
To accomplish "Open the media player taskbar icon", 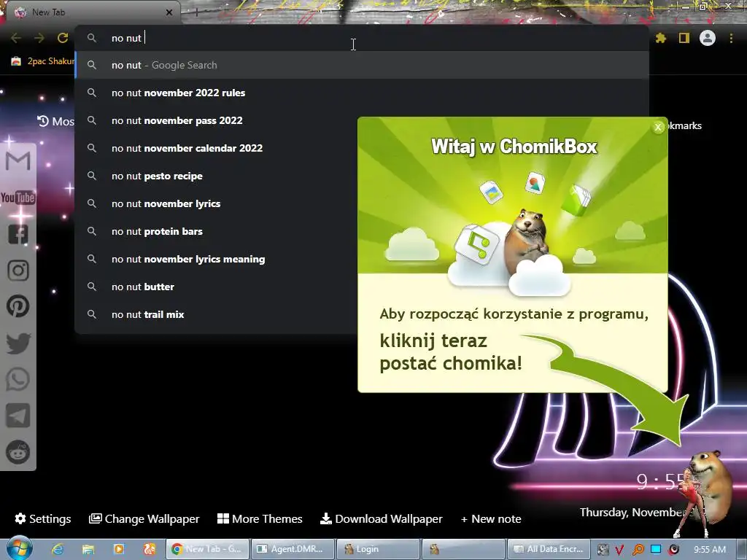I will pos(119,549).
